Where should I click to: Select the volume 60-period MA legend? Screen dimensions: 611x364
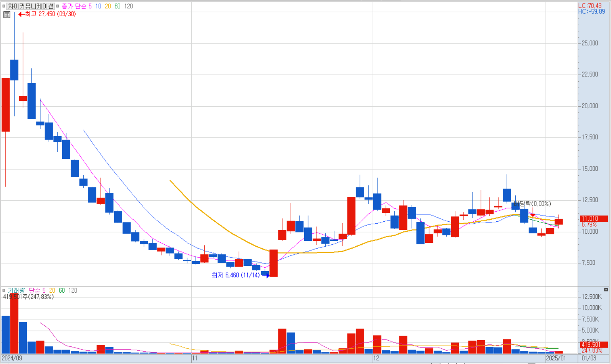[62, 290]
